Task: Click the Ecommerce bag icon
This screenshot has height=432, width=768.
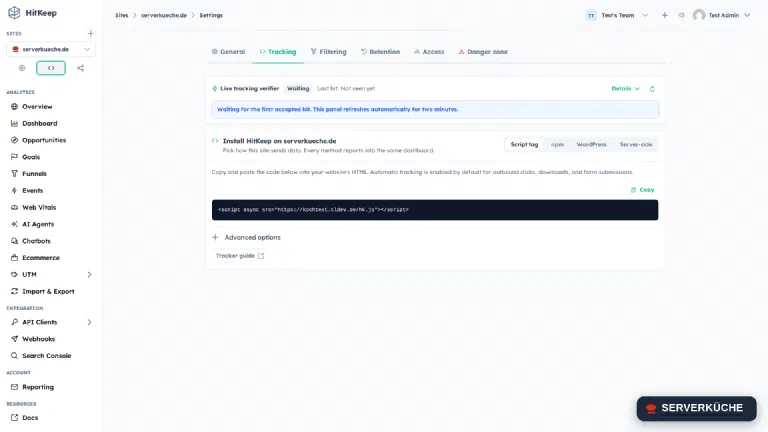Action: [x=14, y=258]
